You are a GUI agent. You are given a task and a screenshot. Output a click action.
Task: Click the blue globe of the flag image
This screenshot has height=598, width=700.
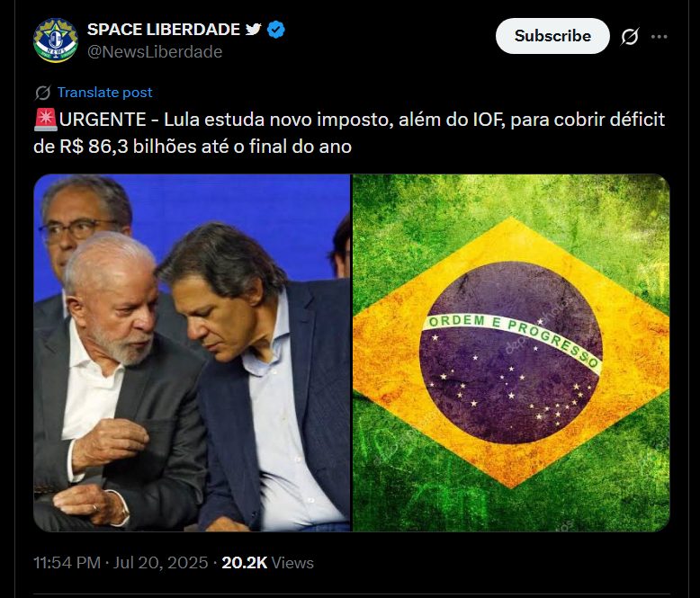click(511, 353)
